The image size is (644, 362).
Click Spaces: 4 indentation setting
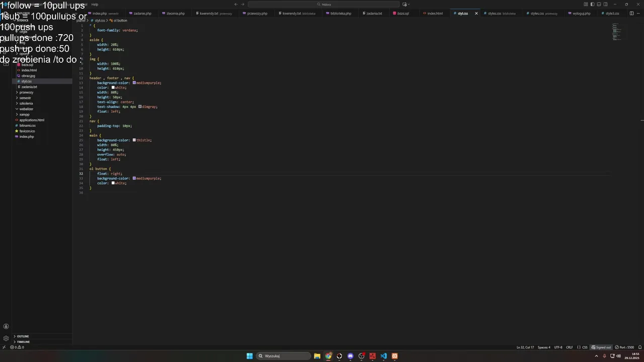pos(544,347)
